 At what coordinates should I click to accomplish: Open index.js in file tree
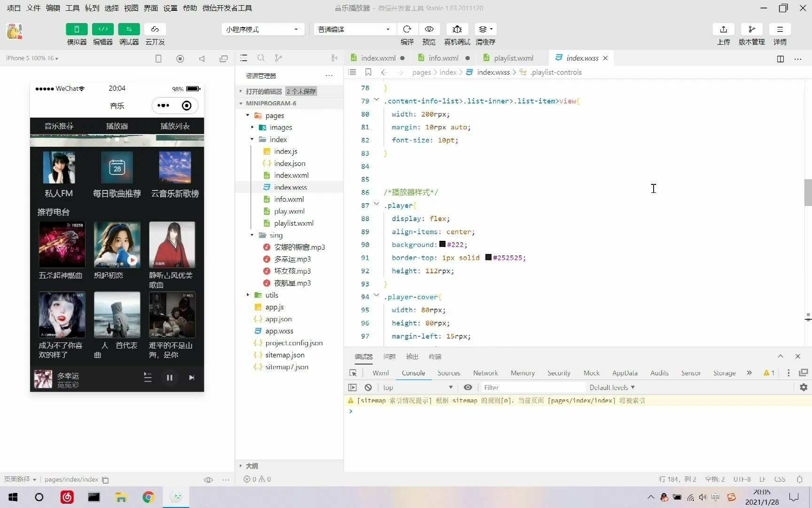(286, 151)
